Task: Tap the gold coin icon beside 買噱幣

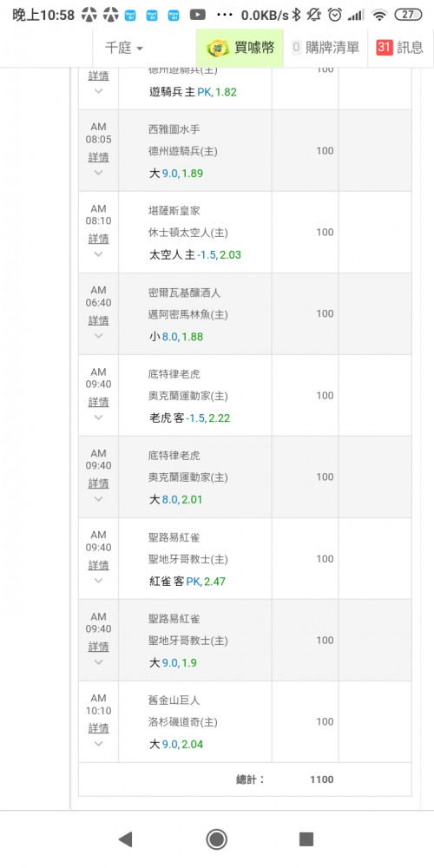Action: (x=218, y=48)
